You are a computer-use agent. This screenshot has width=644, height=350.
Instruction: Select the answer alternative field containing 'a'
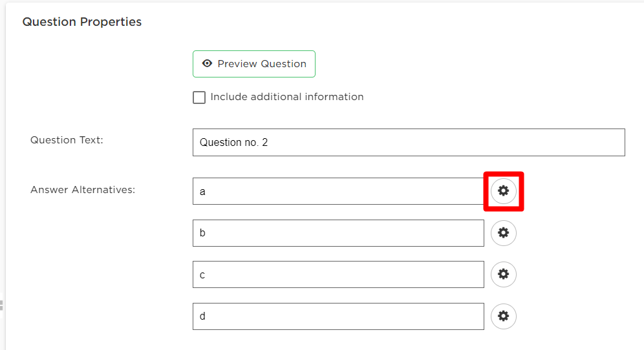click(x=338, y=191)
